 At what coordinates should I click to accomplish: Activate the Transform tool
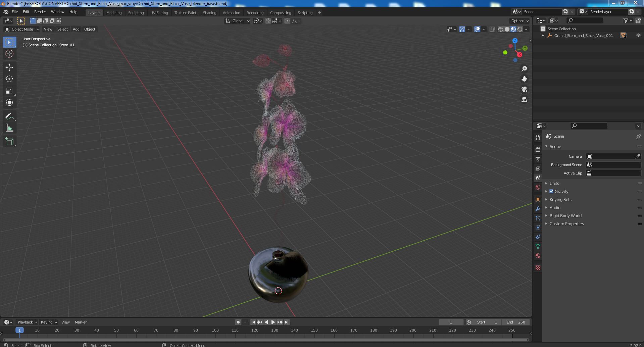pyautogui.click(x=9, y=102)
